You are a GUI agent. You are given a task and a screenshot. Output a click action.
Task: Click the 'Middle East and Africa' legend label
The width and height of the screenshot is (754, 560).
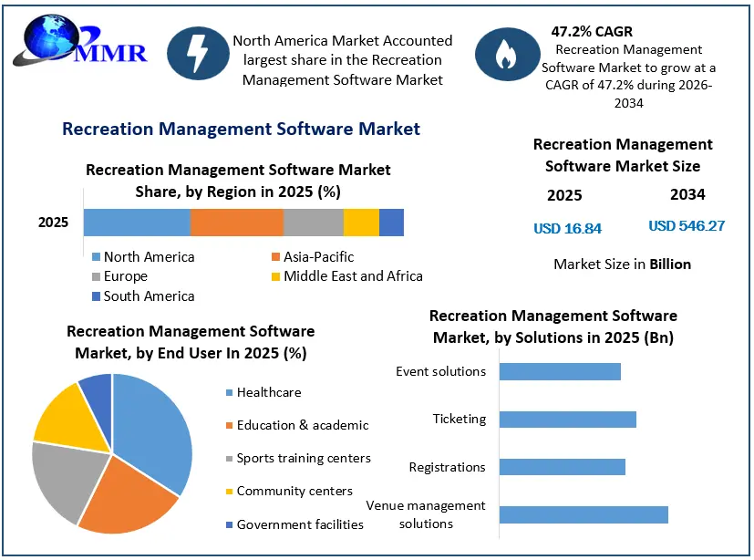[353, 276]
